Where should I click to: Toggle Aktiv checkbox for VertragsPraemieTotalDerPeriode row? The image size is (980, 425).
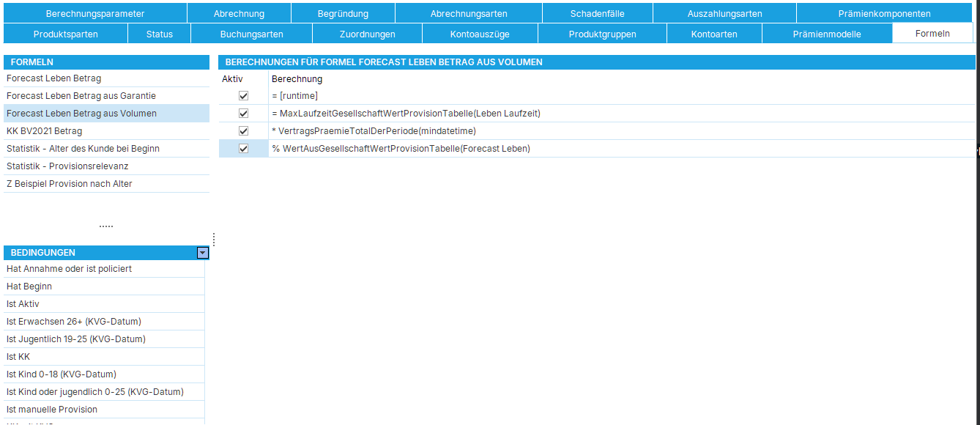click(243, 131)
